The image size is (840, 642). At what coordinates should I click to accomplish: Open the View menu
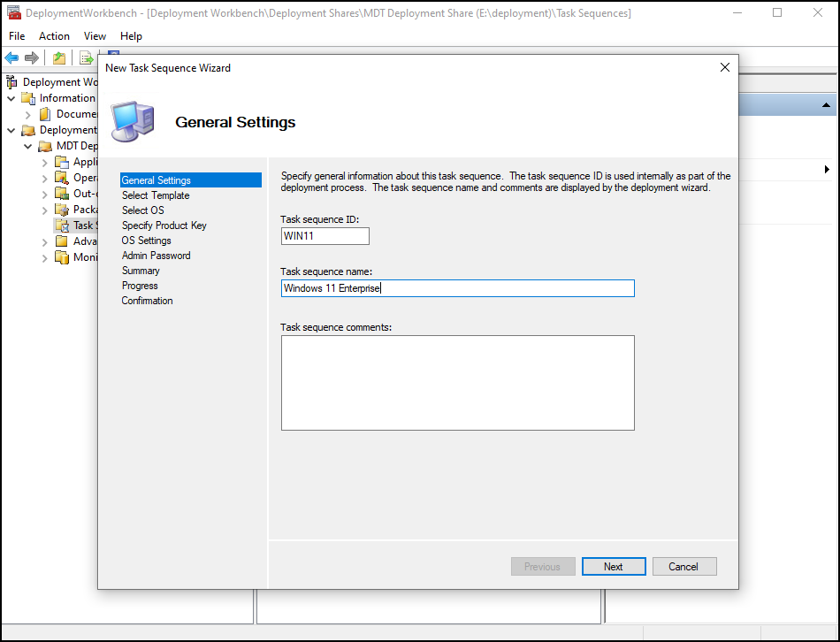click(x=95, y=36)
